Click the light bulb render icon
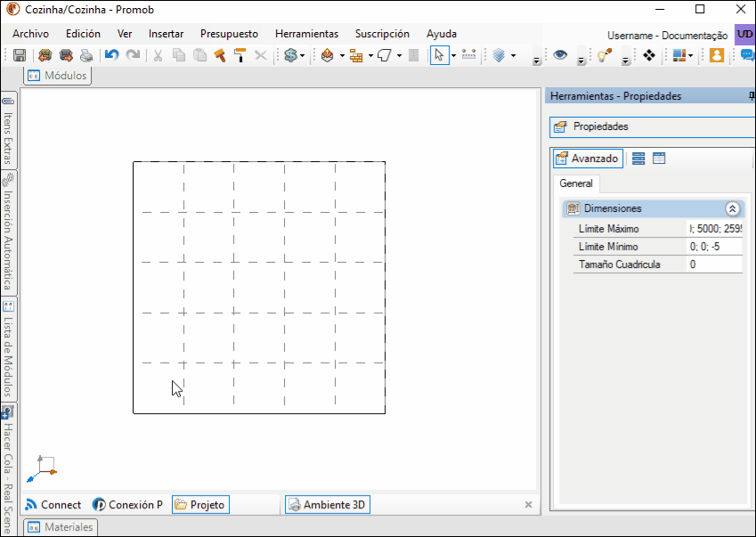Viewport: 756px width, 537px height. click(605, 55)
